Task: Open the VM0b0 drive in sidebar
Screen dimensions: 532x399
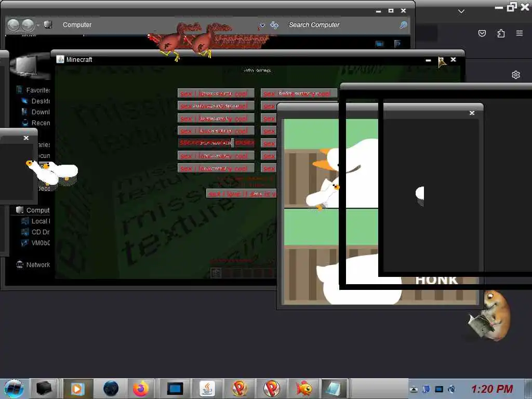Action: pyautogui.click(x=36, y=243)
